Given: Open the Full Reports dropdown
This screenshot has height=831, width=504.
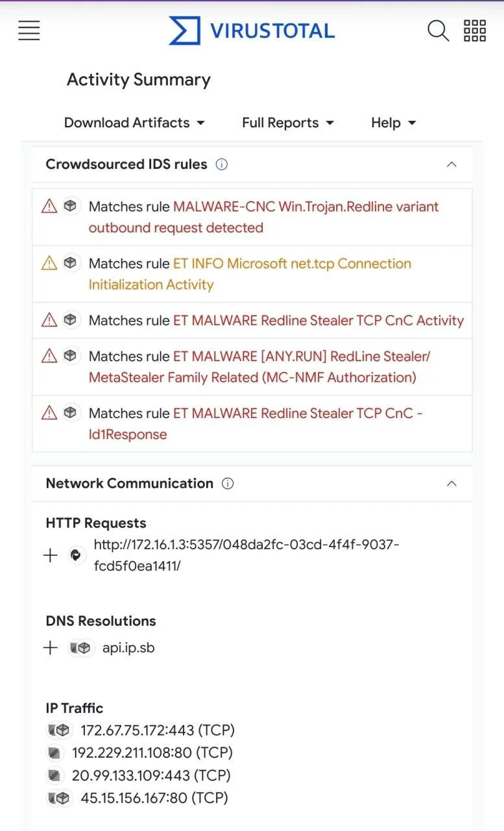Looking at the screenshot, I should click(x=288, y=123).
